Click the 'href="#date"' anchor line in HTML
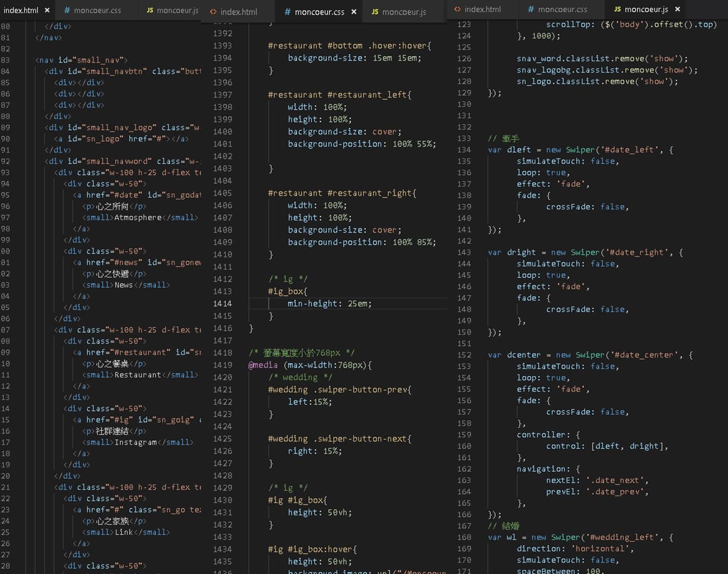 (136, 195)
